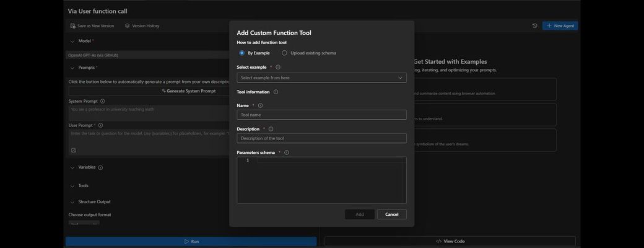The width and height of the screenshot is (644, 248).
Task: Open the Select example dropdown
Action: (x=321, y=77)
